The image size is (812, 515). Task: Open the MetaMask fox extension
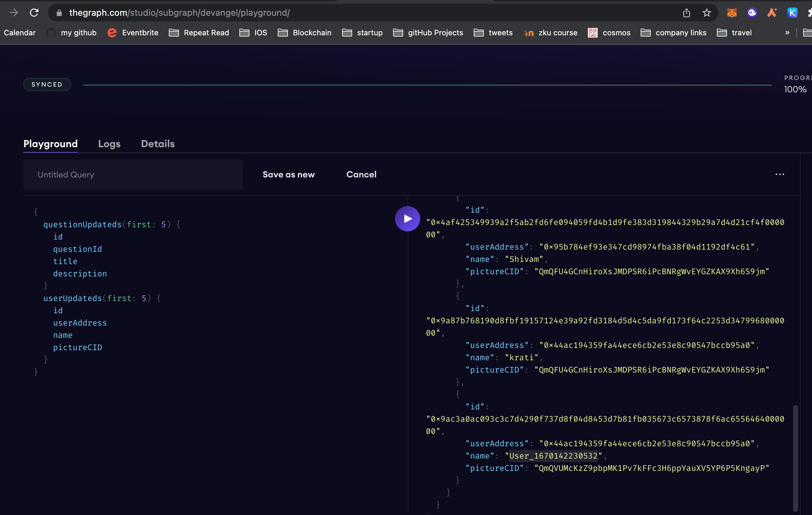pos(732,13)
